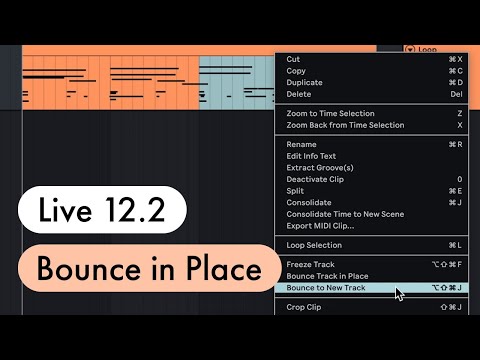This screenshot has width=480, height=360.
Task: Select Extract Groove(s) entry
Action: coord(371,168)
